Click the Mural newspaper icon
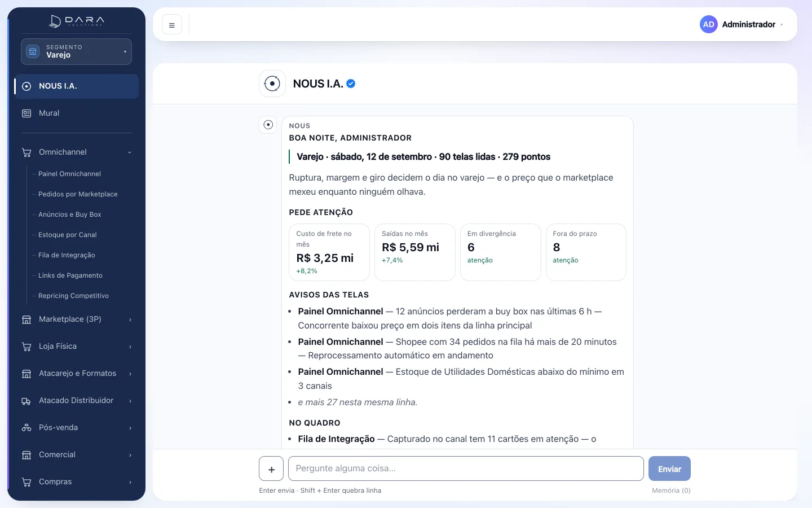Screen dimensions: 812x508 (27, 113)
